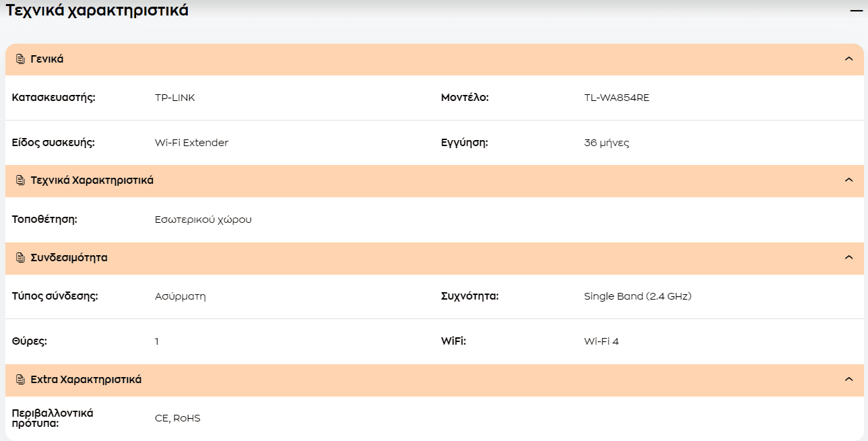The image size is (868, 441).
Task: Collapse the Extra Χαρακτηριστικά section chevron
Action: [x=848, y=380]
